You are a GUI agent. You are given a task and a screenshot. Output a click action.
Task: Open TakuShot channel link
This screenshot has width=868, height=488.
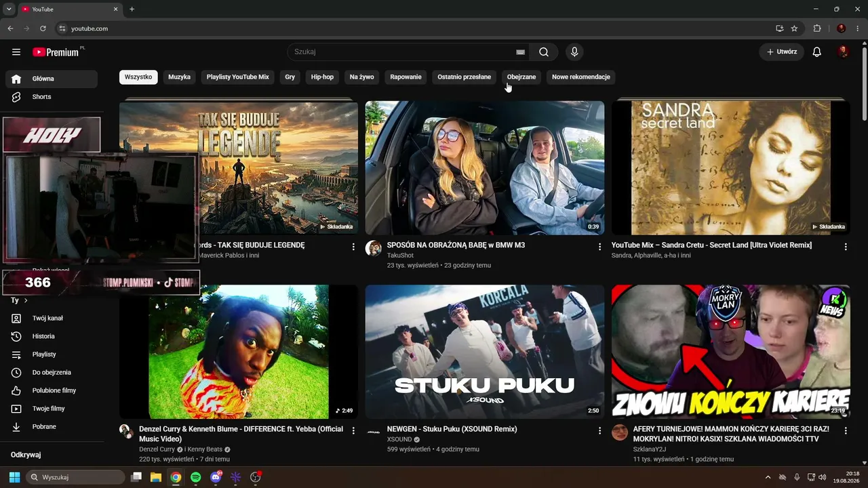click(x=400, y=256)
